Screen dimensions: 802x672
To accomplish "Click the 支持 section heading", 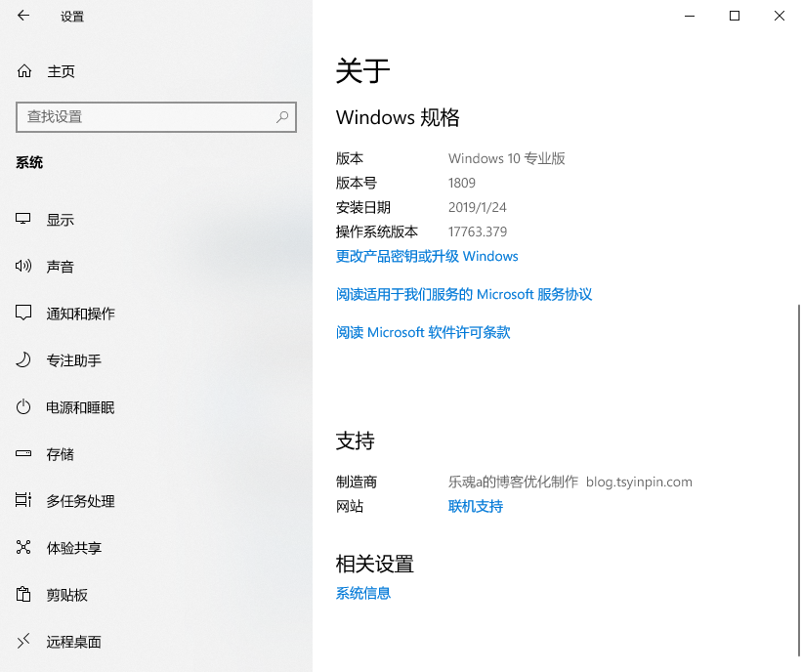I will tap(355, 441).
